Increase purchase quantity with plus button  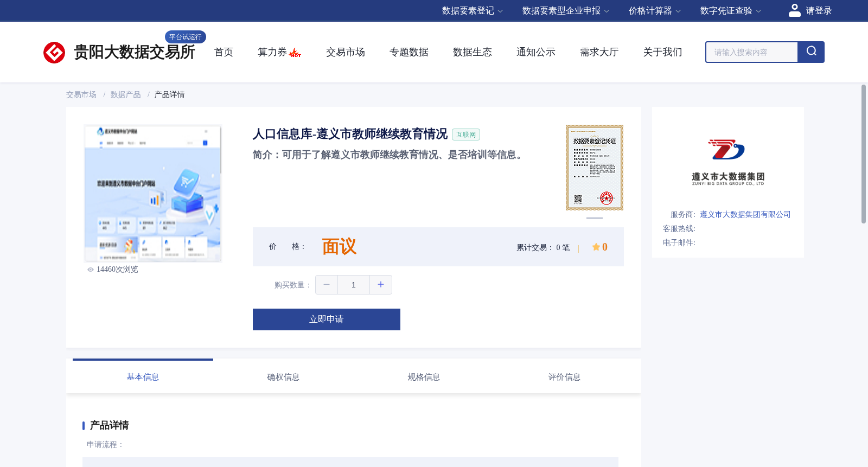tap(381, 285)
